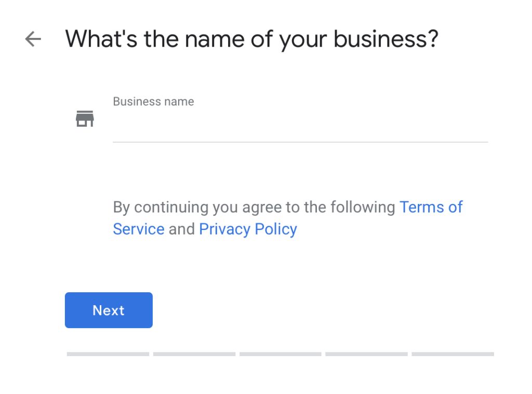Open the Privacy Policy link
Image resolution: width=532 pixels, height=394 pixels.
click(248, 229)
